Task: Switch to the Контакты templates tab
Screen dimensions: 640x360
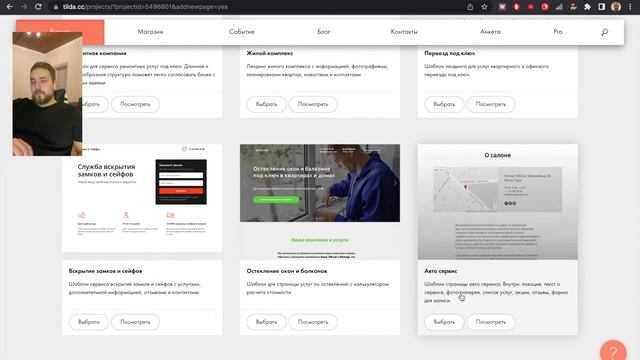Action: pyautogui.click(x=404, y=32)
